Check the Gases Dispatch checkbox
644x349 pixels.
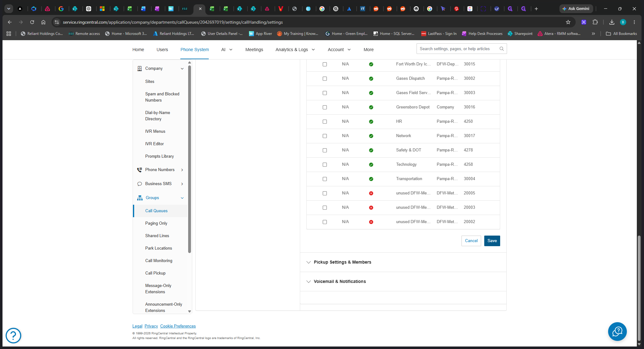point(325,79)
